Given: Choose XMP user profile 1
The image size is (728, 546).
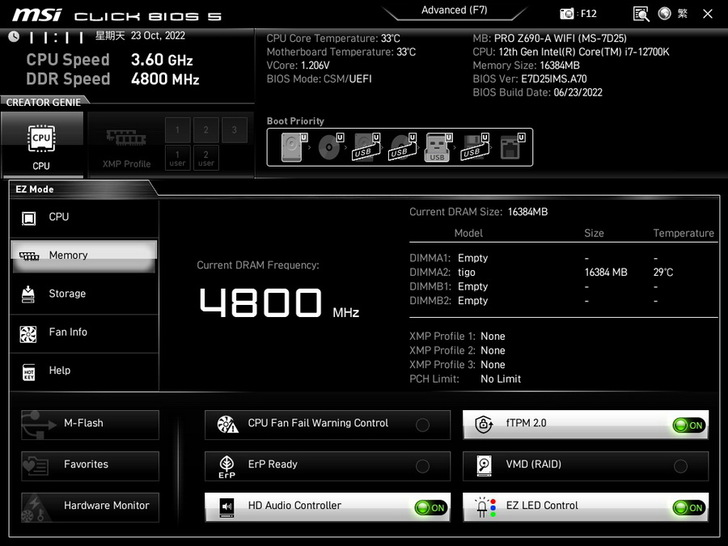Looking at the screenshot, I should point(177,158).
